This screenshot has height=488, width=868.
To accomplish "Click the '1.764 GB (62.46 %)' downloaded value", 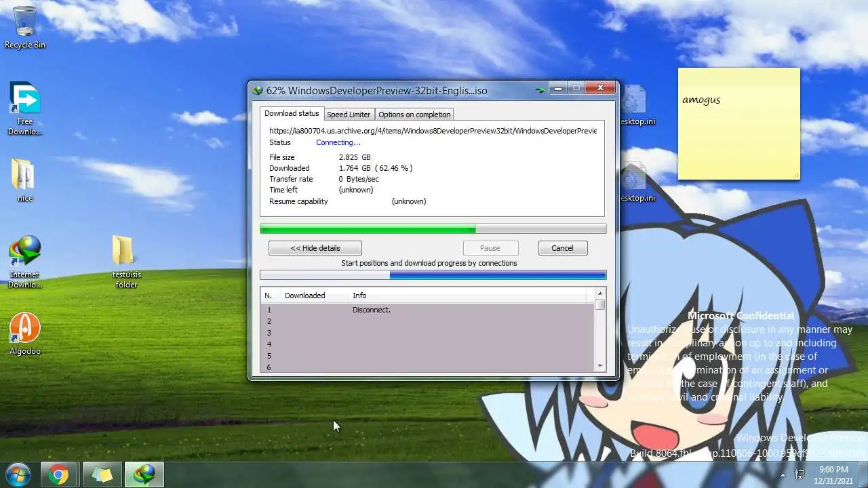I will [376, 168].
